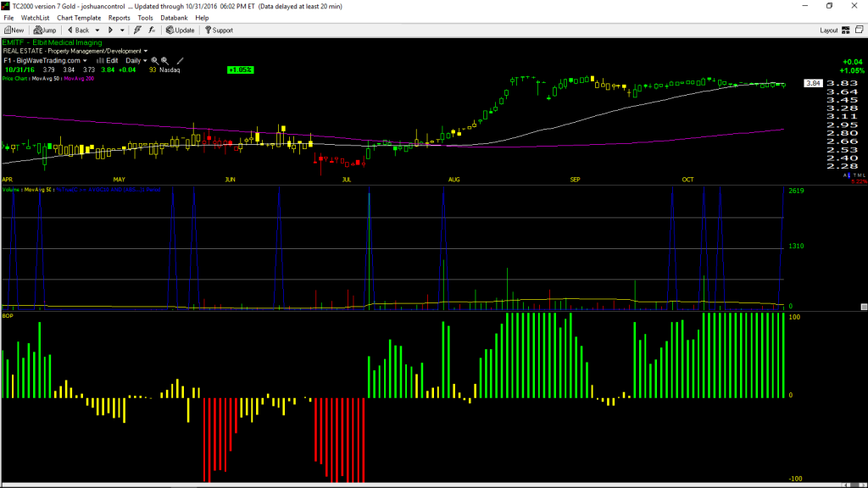
Task: Click the Price Chart legend label
Action: [x=15, y=79]
